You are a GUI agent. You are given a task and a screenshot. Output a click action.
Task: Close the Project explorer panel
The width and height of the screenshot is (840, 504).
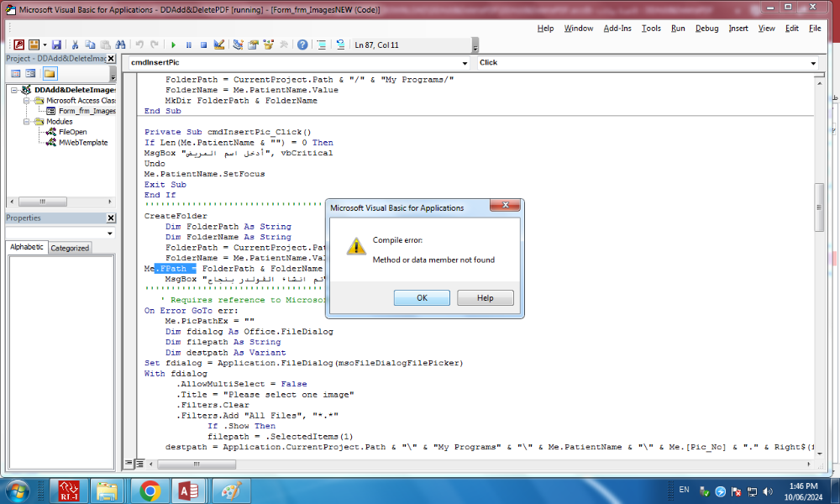click(111, 59)
